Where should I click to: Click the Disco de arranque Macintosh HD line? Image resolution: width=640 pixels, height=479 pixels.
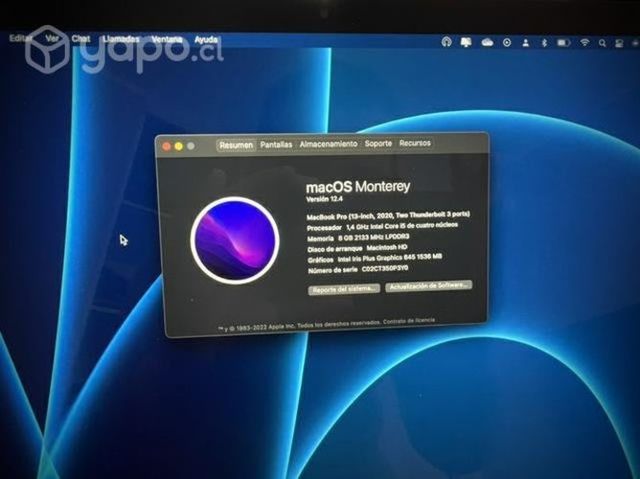357,248
